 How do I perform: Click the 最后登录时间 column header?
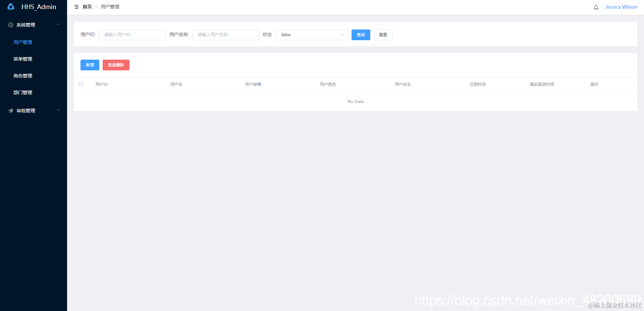542,84
